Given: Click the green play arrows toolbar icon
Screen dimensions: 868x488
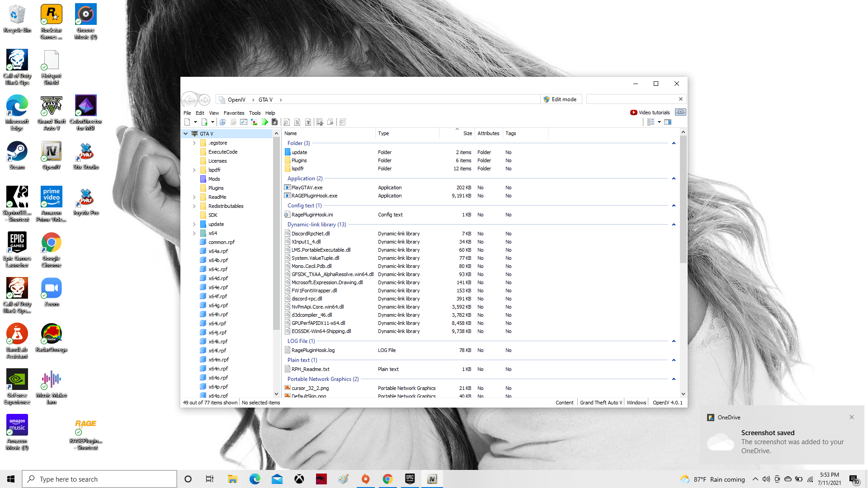Looking at the screenshot, I should 265,122.
